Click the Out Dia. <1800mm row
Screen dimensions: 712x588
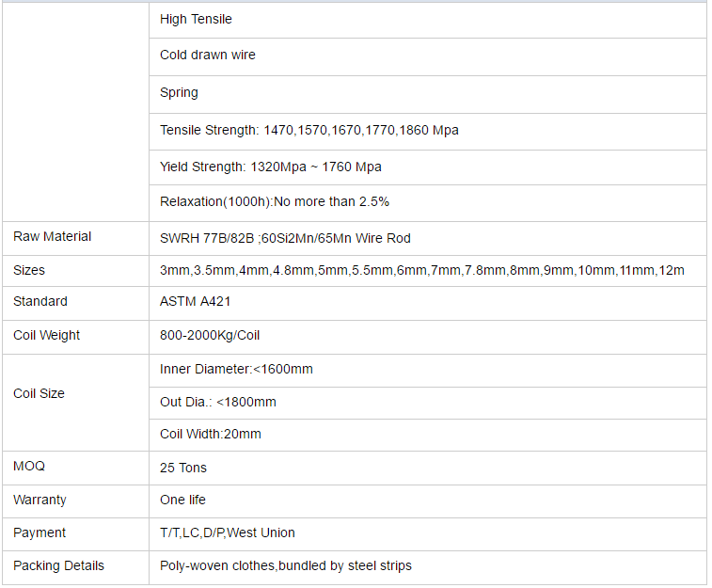tap(218, 403)
